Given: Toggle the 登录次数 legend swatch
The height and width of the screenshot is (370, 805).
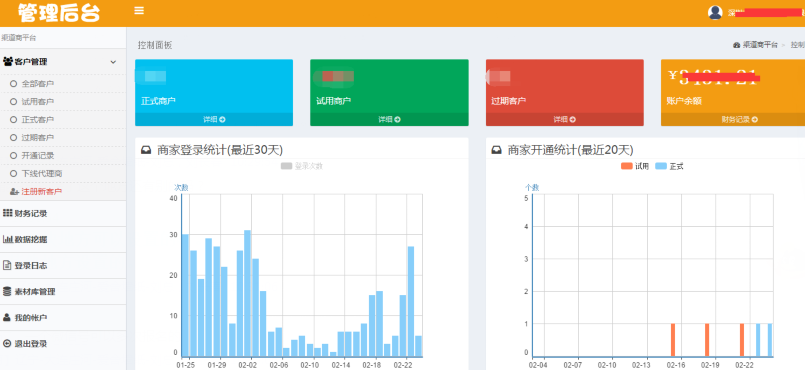Looking at the screenshot, I should tap(286, 166).
